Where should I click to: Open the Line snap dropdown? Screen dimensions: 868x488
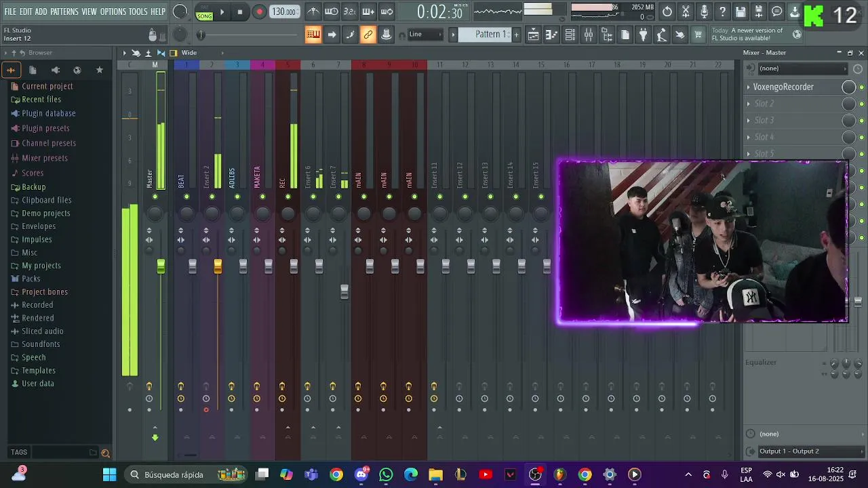pyautogui.click(x=425, y=35)
